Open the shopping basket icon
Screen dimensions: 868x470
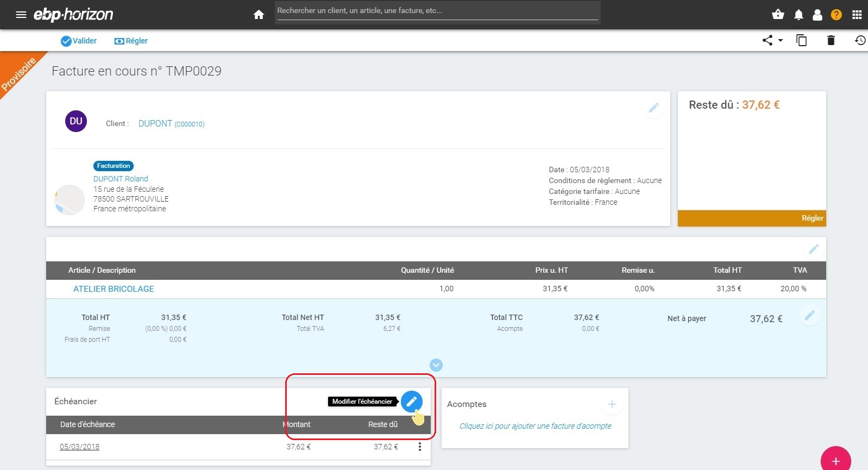[778, 15]
